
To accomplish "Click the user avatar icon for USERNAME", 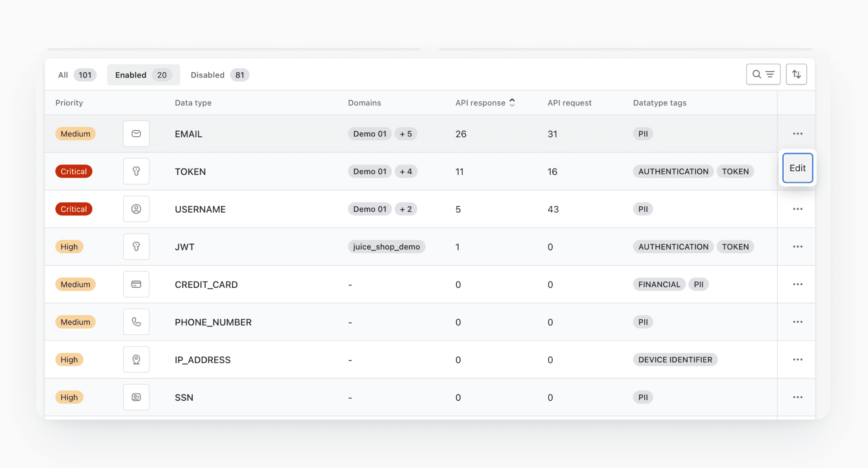I will point(136,209).
